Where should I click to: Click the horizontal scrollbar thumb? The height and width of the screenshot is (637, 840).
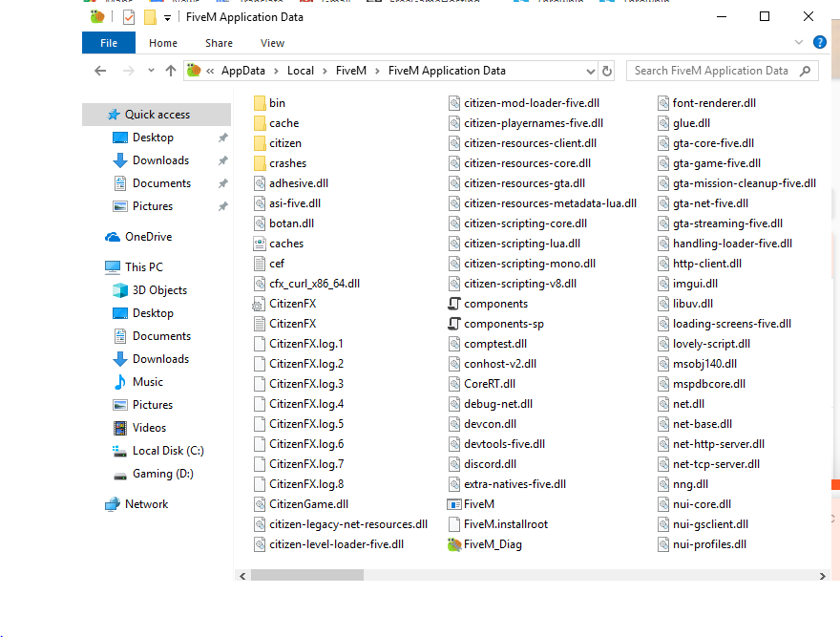(307, 575)
